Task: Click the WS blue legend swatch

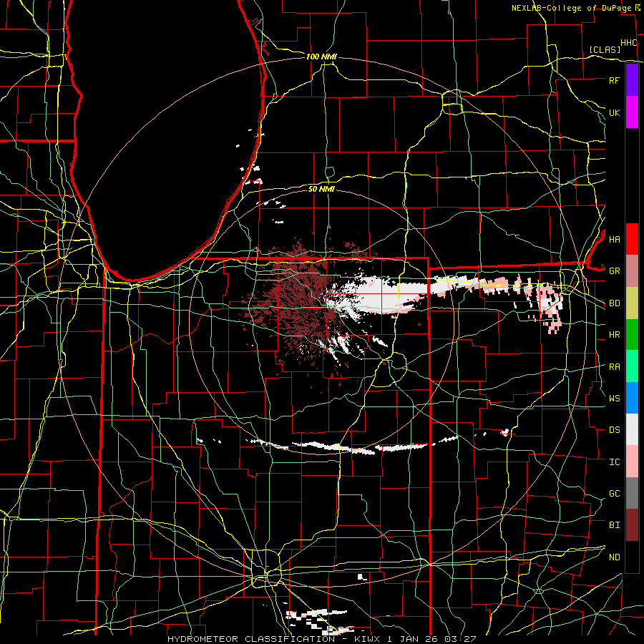Action: 632,398
